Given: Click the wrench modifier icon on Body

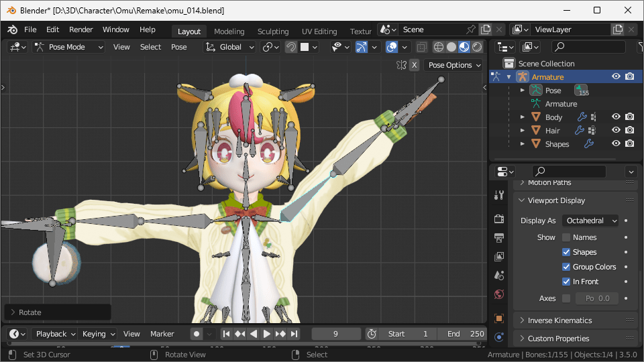Looking at the screenshot, I should tap(582, 117).
